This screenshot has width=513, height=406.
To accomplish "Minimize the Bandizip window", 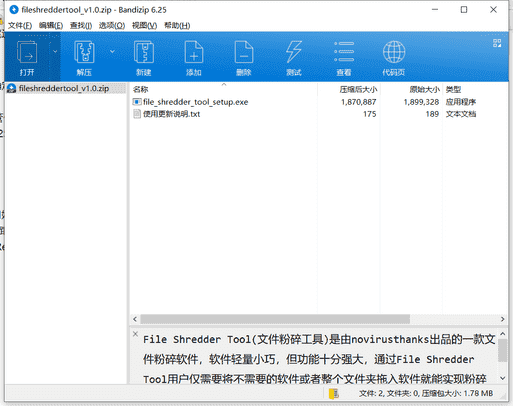I will pos(435,10).
